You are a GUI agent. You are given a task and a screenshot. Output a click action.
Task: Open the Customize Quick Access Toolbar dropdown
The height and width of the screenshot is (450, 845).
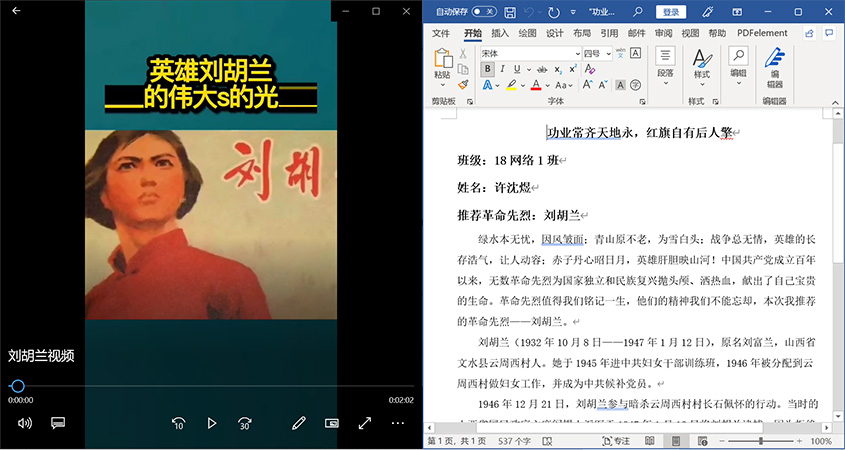pyautogui.click(x=573, y=12)
